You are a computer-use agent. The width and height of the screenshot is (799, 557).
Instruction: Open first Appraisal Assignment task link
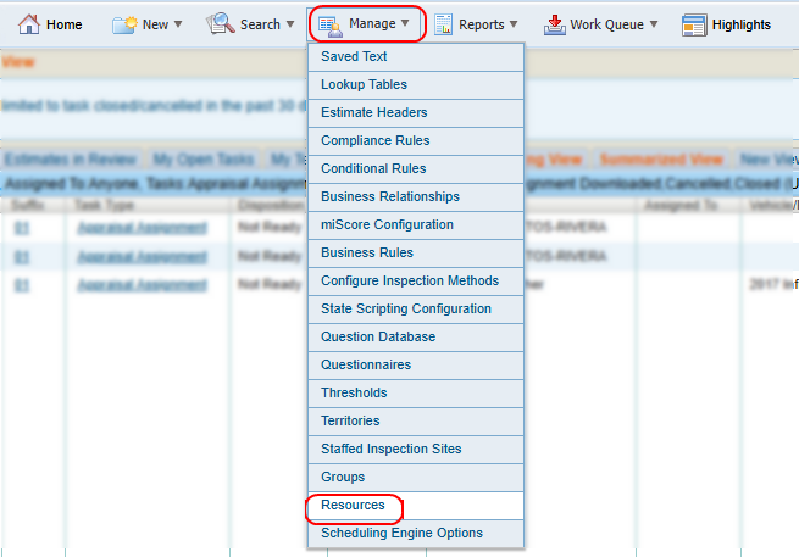pyautogui.click(x=141, y=228)
